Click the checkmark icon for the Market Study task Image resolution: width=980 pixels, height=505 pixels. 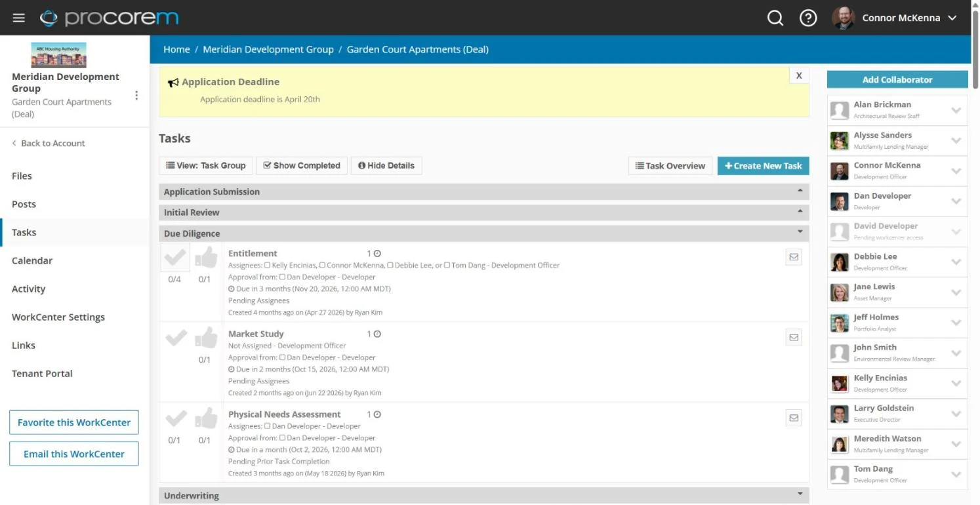click(175, 338)
